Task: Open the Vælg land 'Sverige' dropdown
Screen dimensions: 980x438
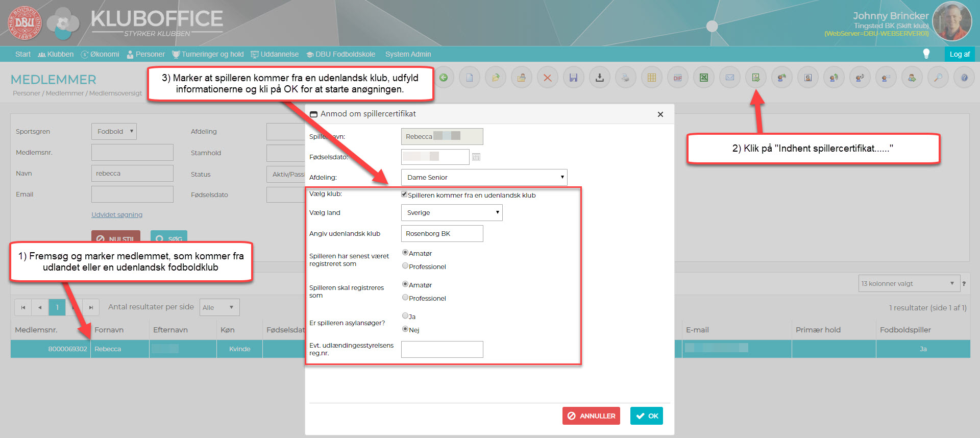Action: point(452,212)
